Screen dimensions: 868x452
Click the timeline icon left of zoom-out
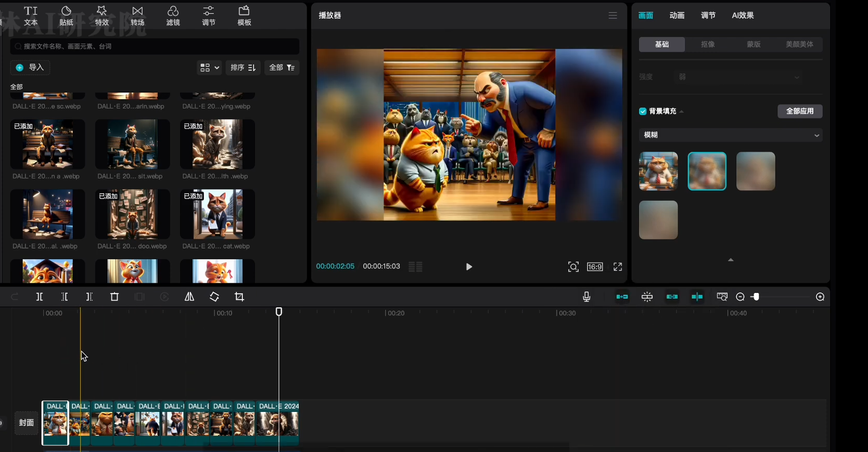pyautogui.click(x=722, y=297)
